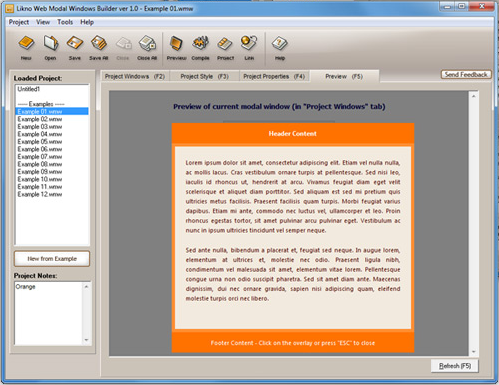Select Example 06.wmw in the list
499x385 pixels.
pos(52,149)
